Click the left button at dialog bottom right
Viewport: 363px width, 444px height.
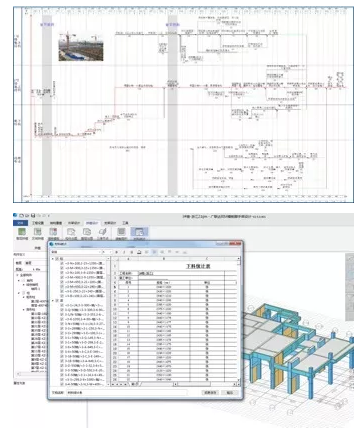[x=210, y=392]
